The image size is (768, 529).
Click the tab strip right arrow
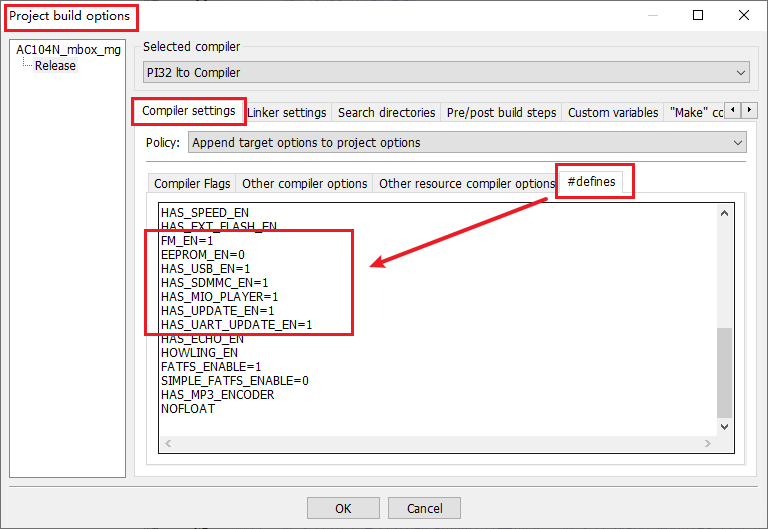point(749,110)
